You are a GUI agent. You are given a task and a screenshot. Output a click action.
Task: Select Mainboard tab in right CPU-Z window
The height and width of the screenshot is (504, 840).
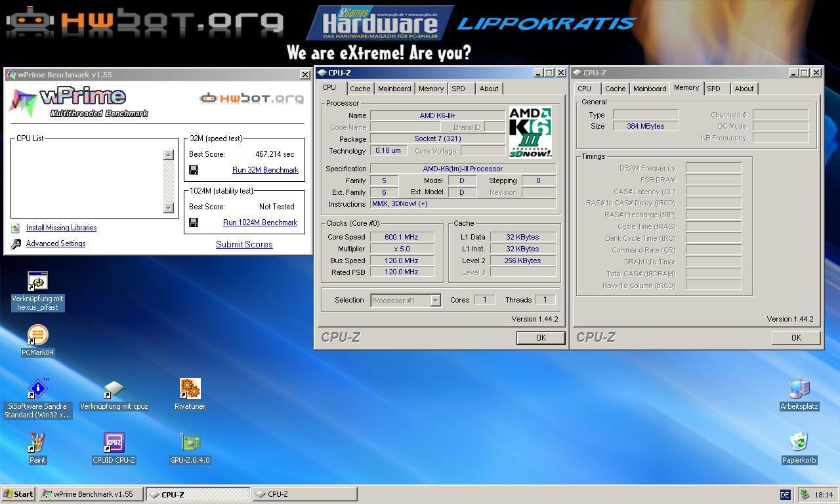[650, 89]
